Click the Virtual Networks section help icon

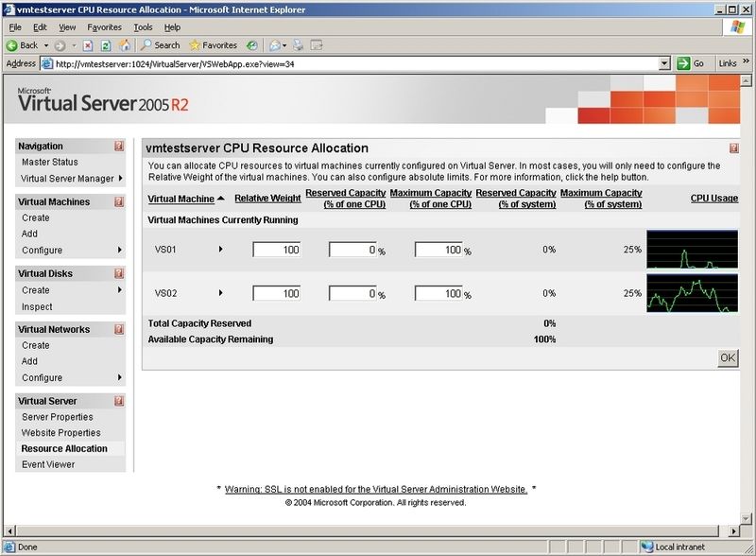[x=119, y=330]
